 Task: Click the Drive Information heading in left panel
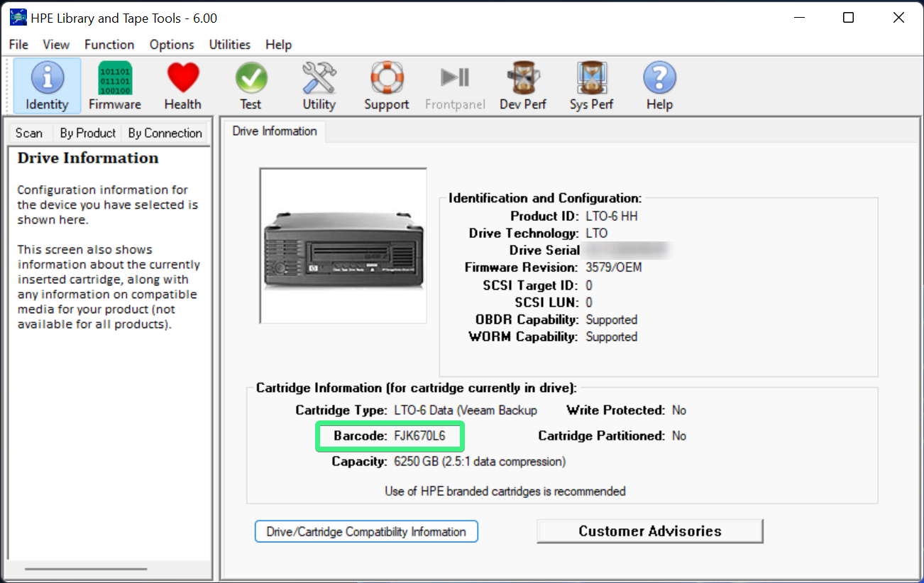[88, 158]
